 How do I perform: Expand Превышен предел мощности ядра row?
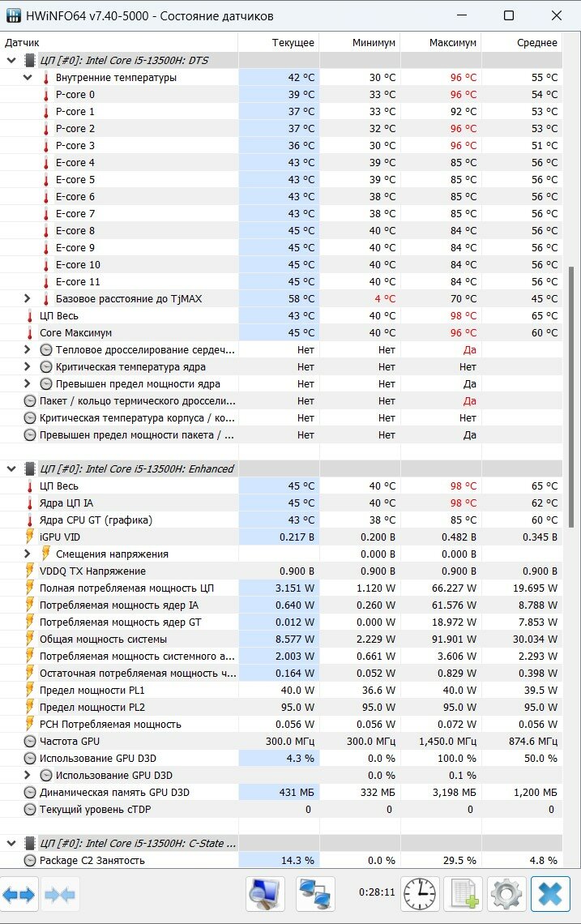pos(27,384)
